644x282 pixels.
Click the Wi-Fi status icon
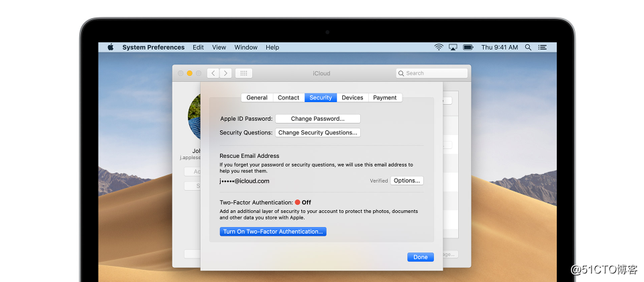point(439,47)
